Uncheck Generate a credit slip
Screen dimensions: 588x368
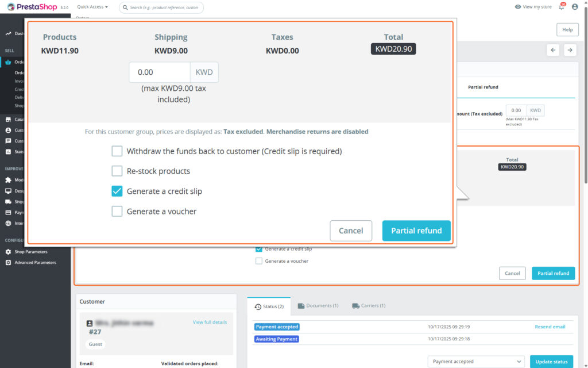click(117, 191)
